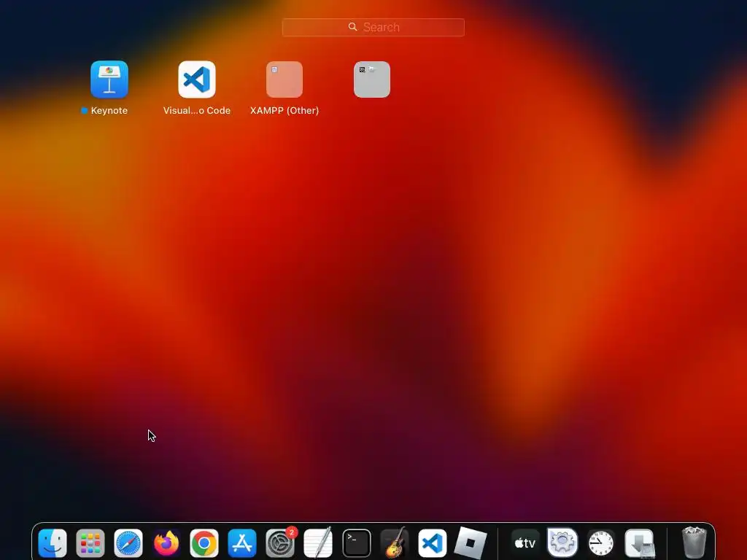
Task: Launch Roblox from the Dock
Action: pos(471,542)
